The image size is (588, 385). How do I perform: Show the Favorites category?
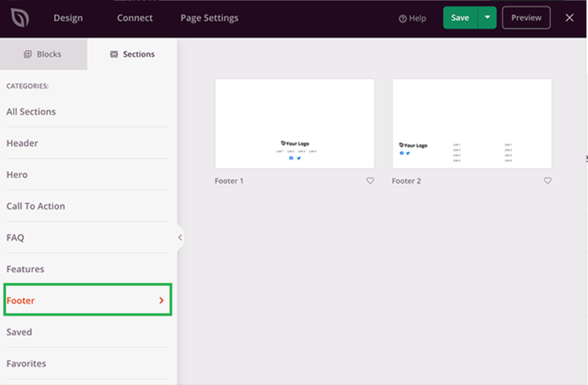[27, 364]
